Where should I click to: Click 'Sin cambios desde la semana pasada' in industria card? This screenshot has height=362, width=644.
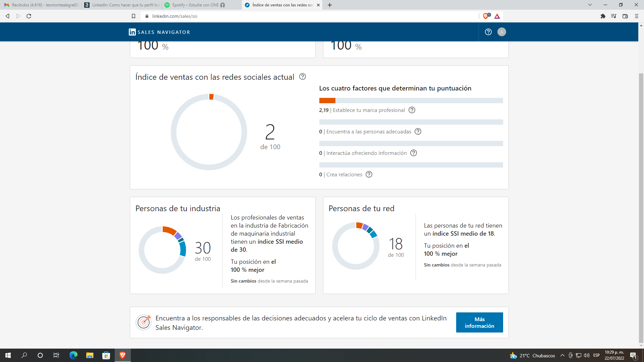[x=269, y=281]
